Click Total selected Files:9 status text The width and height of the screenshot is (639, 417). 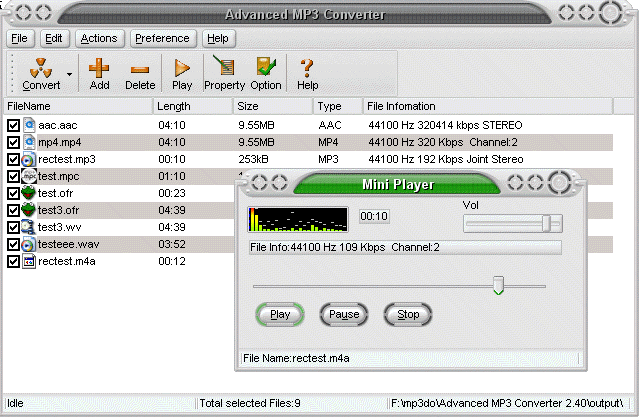(x=250, y=404)
